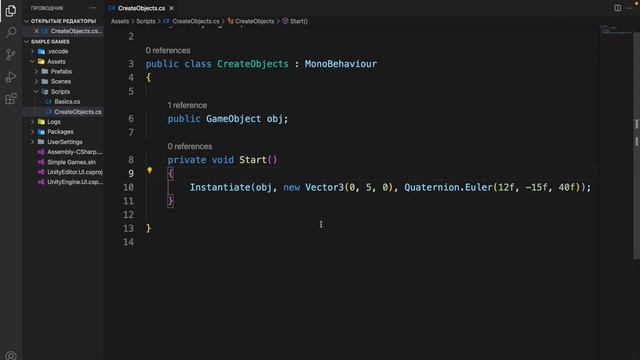640x360 pixels.
Task: Click '0 references' above Start method
Action: (190, 147)
